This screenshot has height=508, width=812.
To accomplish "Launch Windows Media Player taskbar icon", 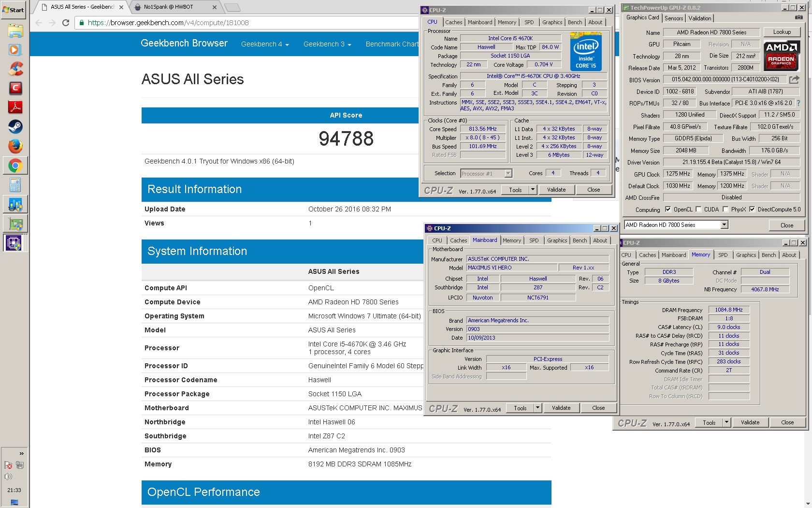I will (x=15, y=49).
